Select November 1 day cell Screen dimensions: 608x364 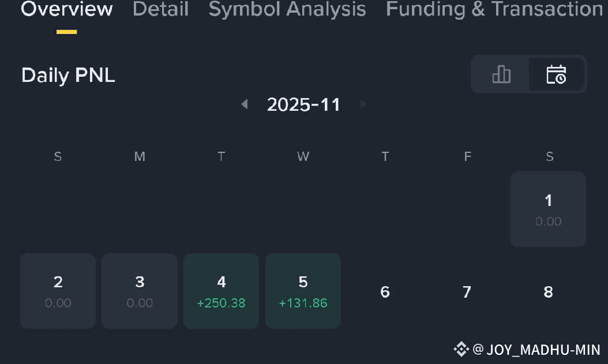click(x=548, y=209)
